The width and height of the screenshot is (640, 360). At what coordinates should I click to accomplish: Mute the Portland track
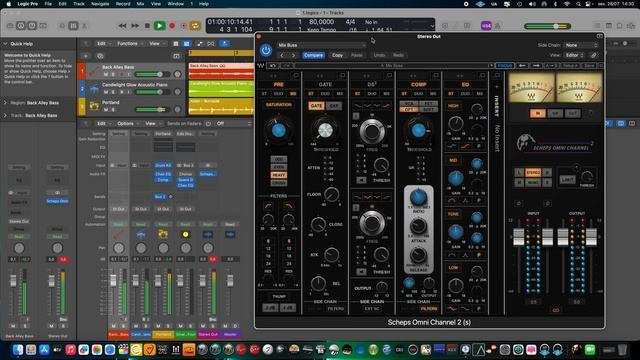(x=106, y=109)
